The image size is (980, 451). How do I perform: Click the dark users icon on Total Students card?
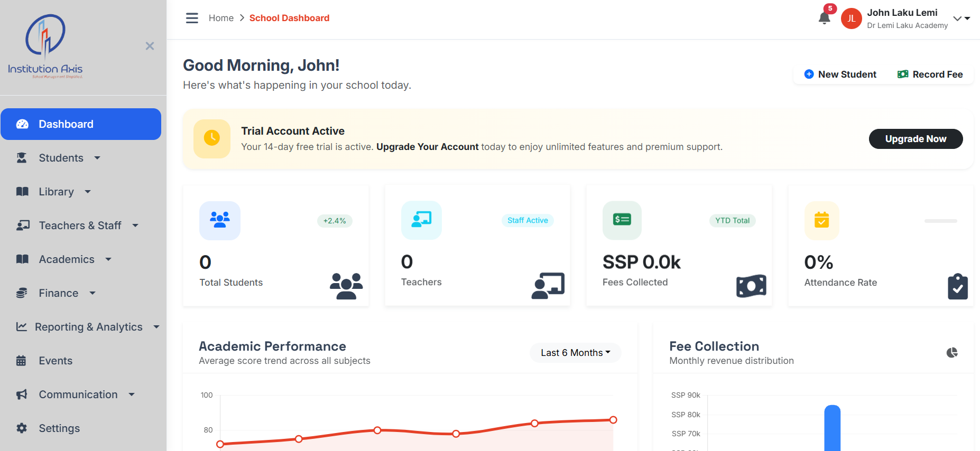point(346,286)
